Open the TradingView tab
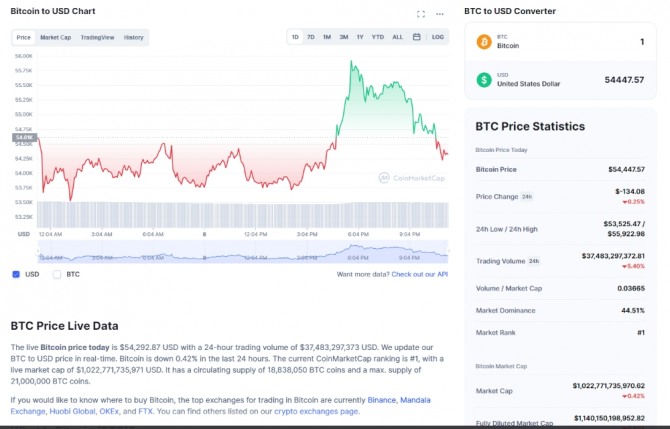Viewport: 670px width, 429px height. (97, 38)
